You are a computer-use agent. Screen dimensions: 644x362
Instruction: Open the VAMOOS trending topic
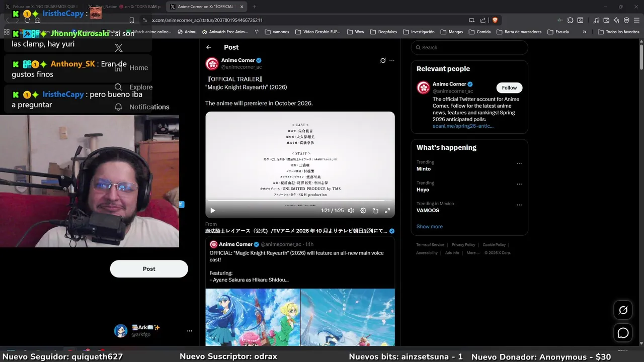(x=428, y=211)
